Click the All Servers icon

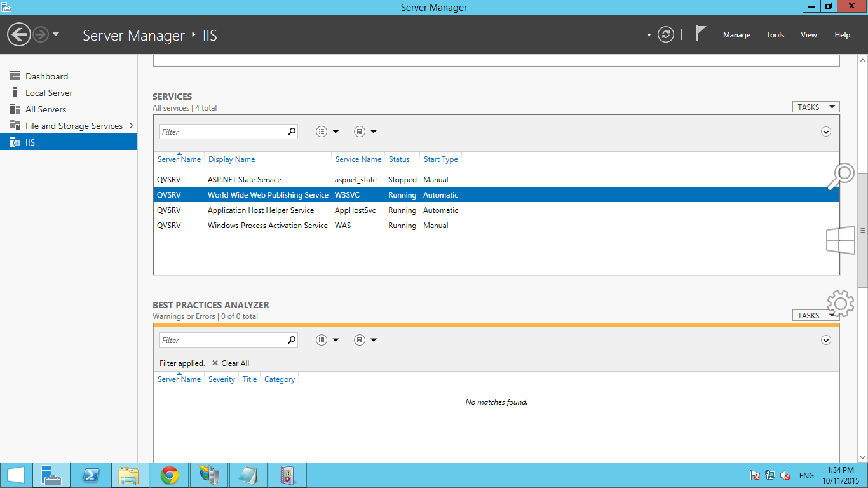[15, 109]
